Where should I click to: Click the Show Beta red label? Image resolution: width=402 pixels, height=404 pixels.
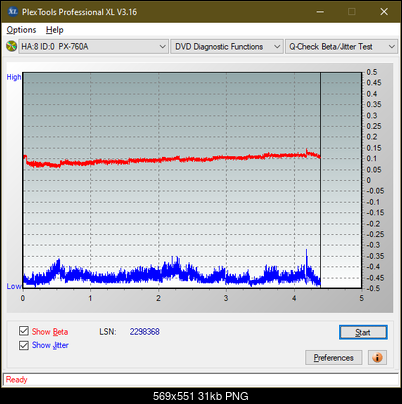(x=50, y=332)
